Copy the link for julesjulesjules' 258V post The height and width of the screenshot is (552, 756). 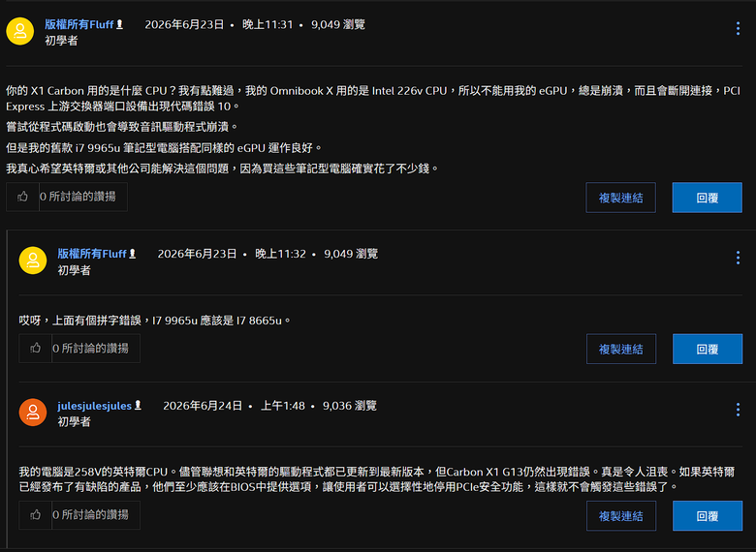point(621,516)
